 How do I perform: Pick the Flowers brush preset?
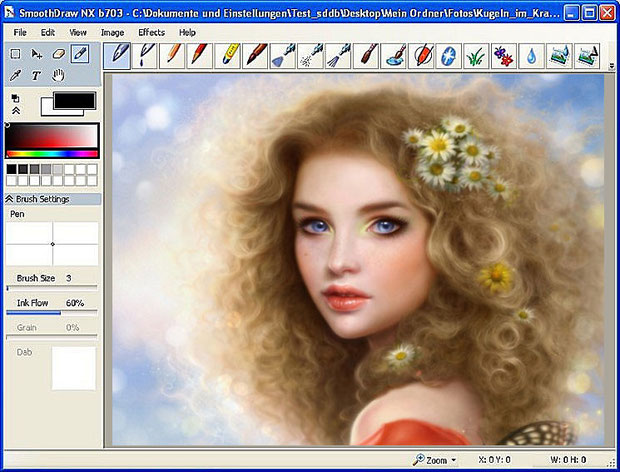[503, 56]
